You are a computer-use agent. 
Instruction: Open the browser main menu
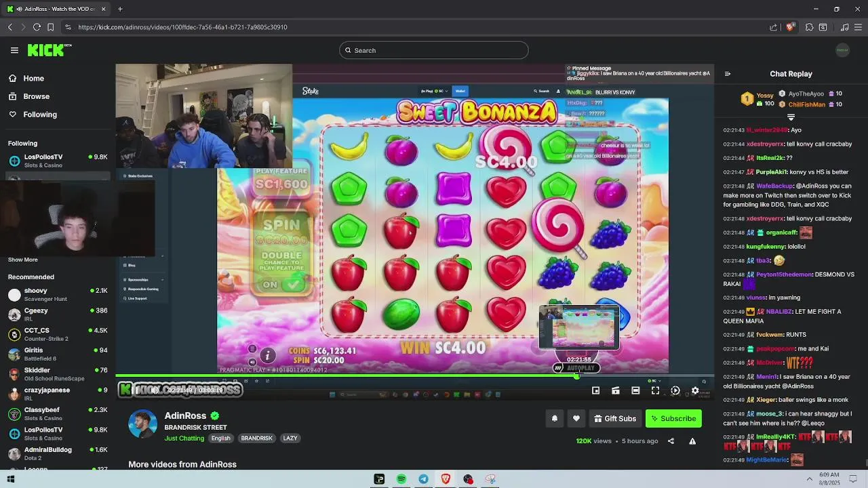[x=858, y=27]
